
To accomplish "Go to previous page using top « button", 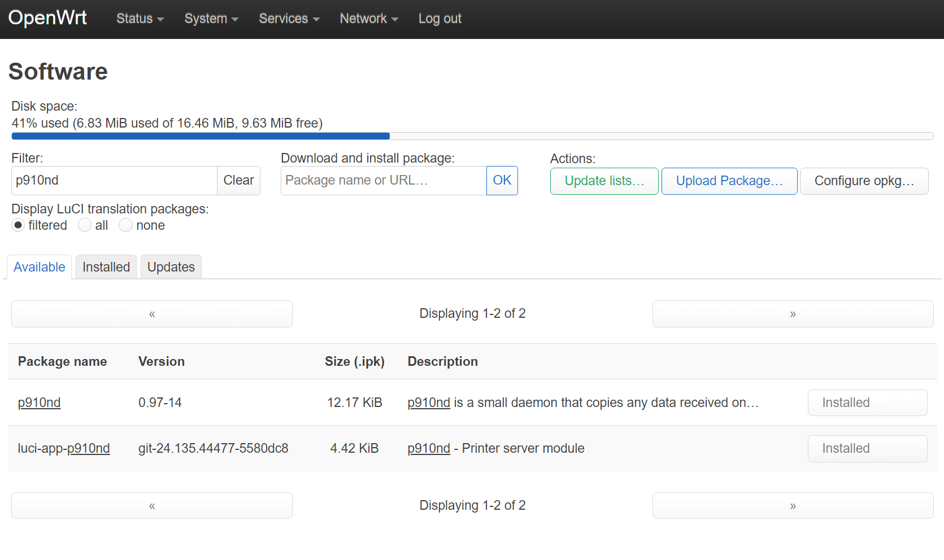I will pos(151,314).
